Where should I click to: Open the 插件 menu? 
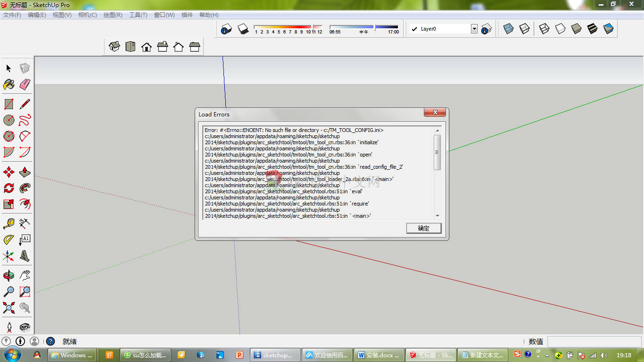pos(187,15)
